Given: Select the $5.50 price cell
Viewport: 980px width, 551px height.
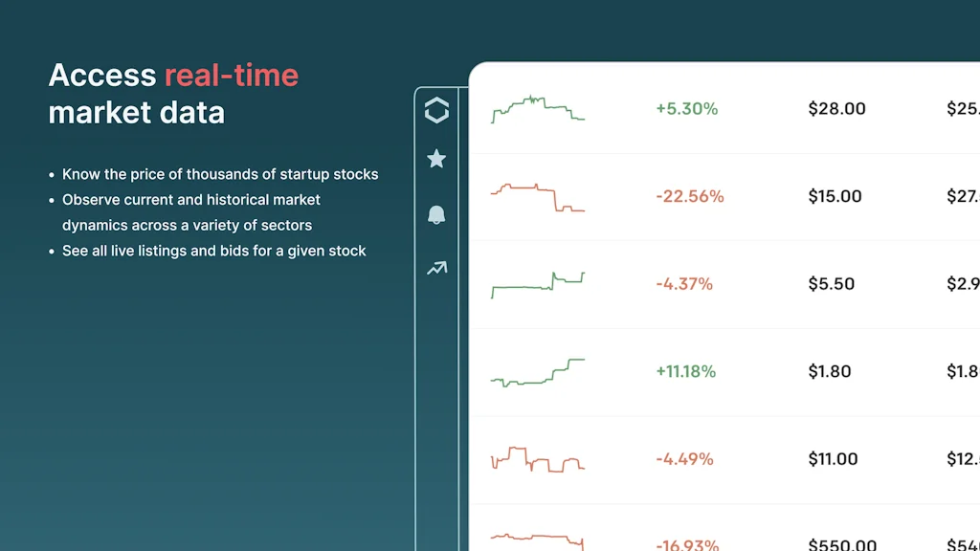Looking at the screenshot, I should click(831, 284).
